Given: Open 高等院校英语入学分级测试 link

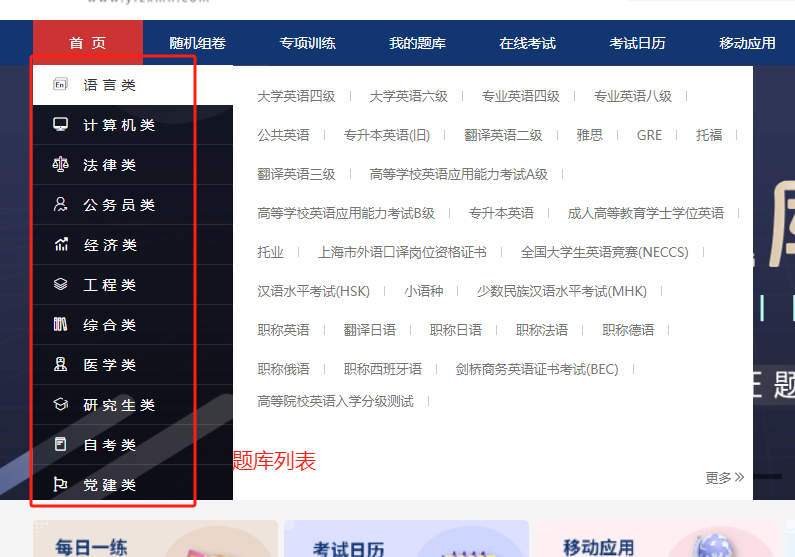Looking at the screenshot, I should coord(336,402).
